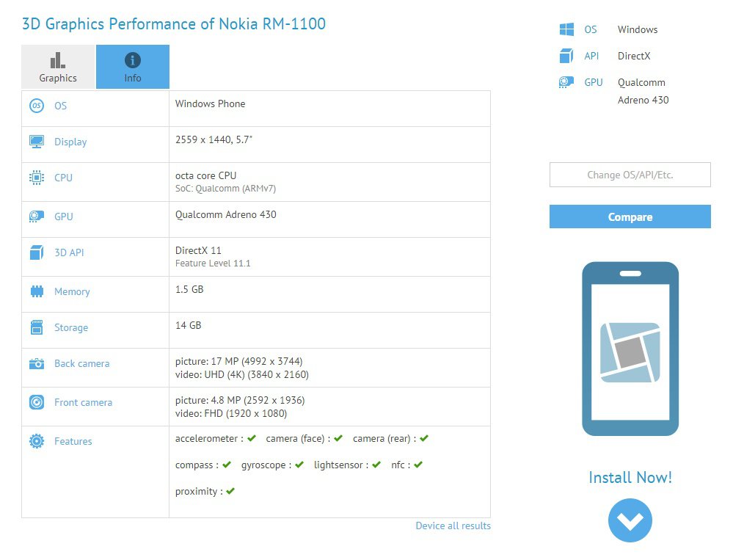Select picture: 4.8 MP (2592 x 1936)
The width and height of the screenshot is (733, 560).
(x=240, y=400)
